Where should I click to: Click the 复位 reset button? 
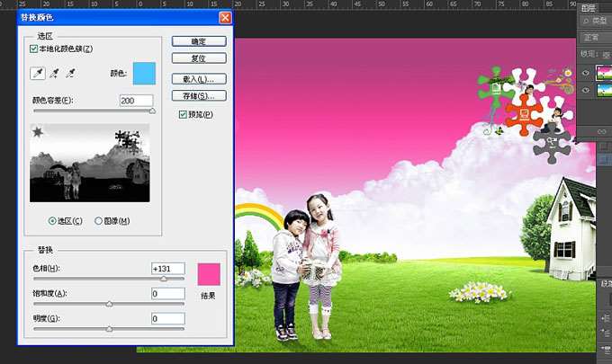coord(199,58)
